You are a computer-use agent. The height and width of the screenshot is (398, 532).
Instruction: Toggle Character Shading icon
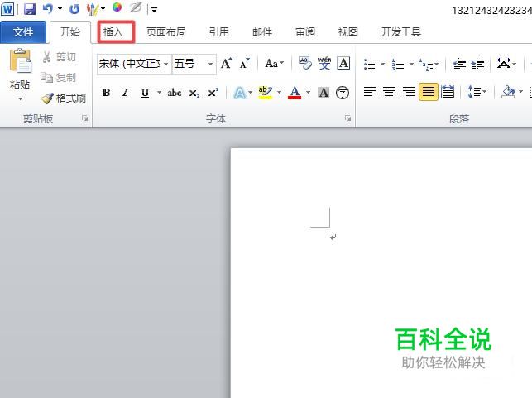pyautogui.click(x=324, y=93)
